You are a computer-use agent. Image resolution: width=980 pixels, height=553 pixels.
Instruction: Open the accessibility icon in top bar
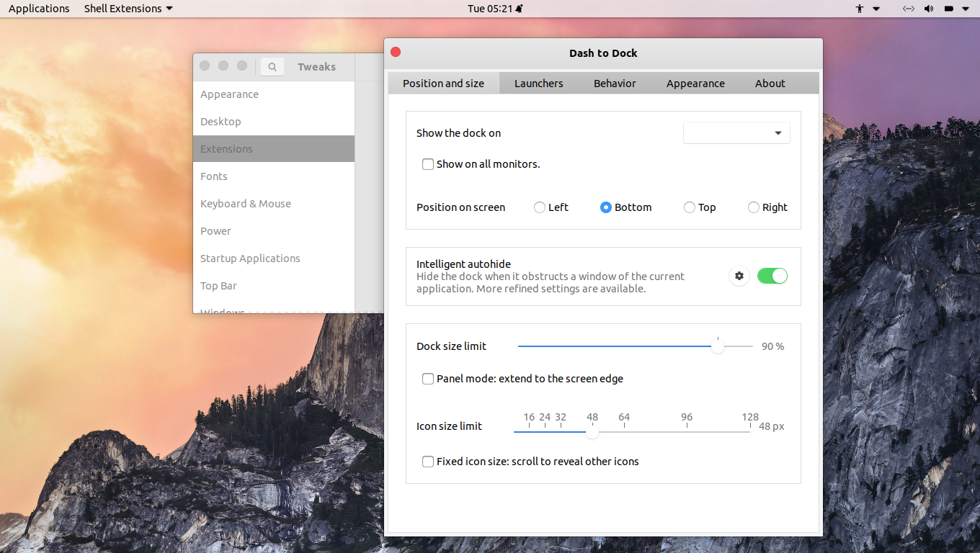tap(860, 9)
